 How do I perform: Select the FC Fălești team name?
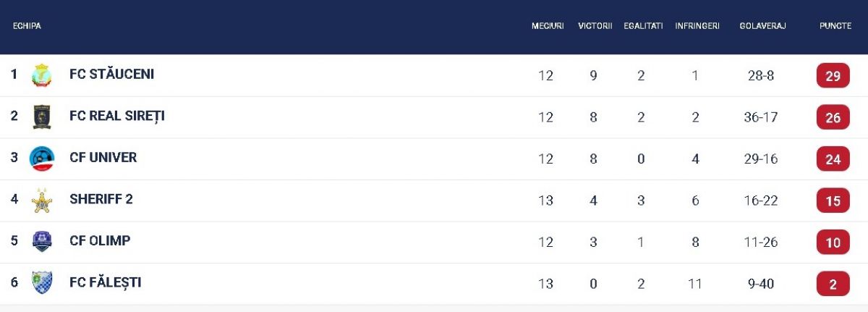[x=105, y=282]
